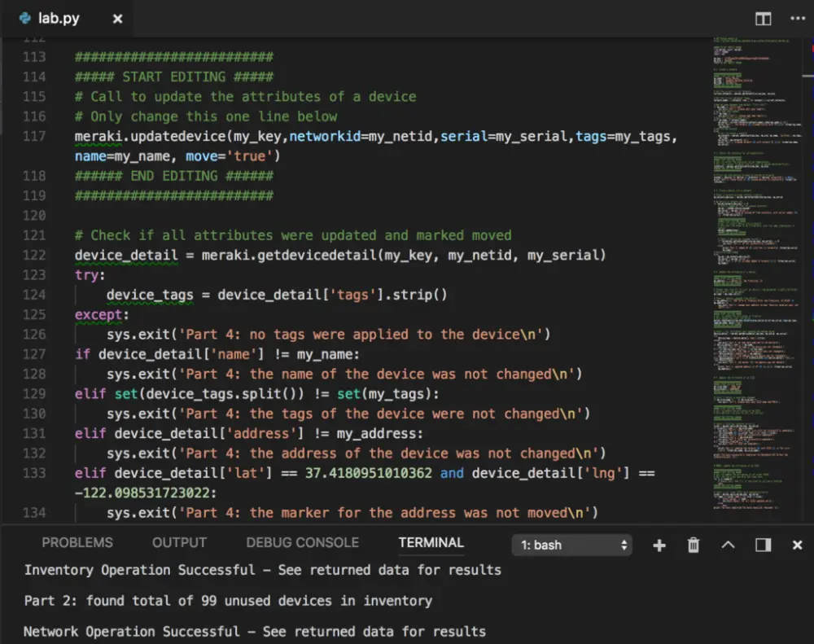Select the TERMINAL tab
This screenshot has width=814, height=644.
[x=431, y=542]
